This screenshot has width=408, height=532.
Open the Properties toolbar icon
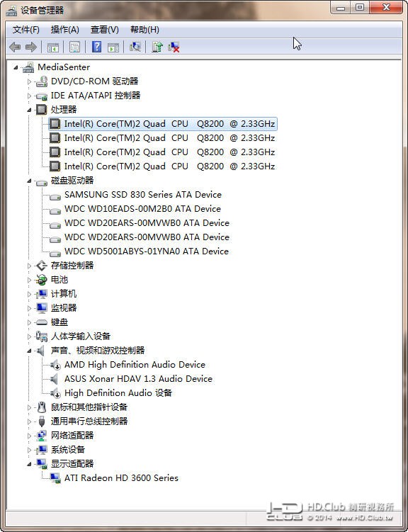pyautogui.click(x=74, y=47)
